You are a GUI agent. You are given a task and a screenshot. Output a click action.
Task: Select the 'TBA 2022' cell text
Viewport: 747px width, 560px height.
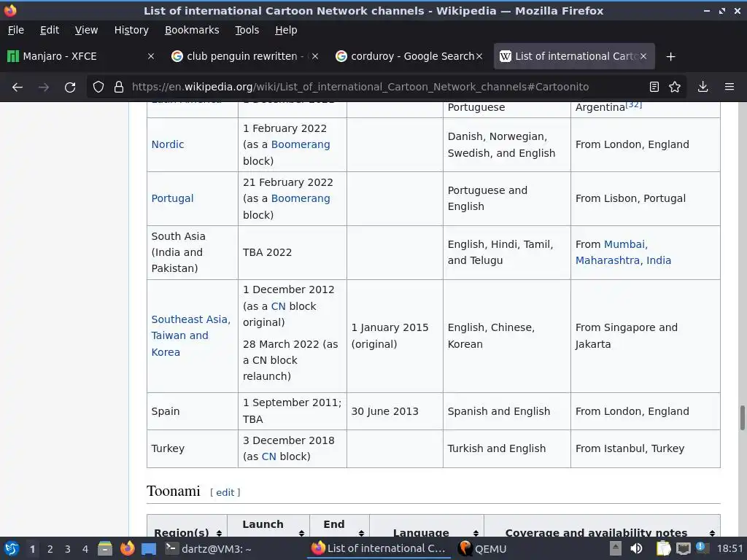tap(267, 252)
